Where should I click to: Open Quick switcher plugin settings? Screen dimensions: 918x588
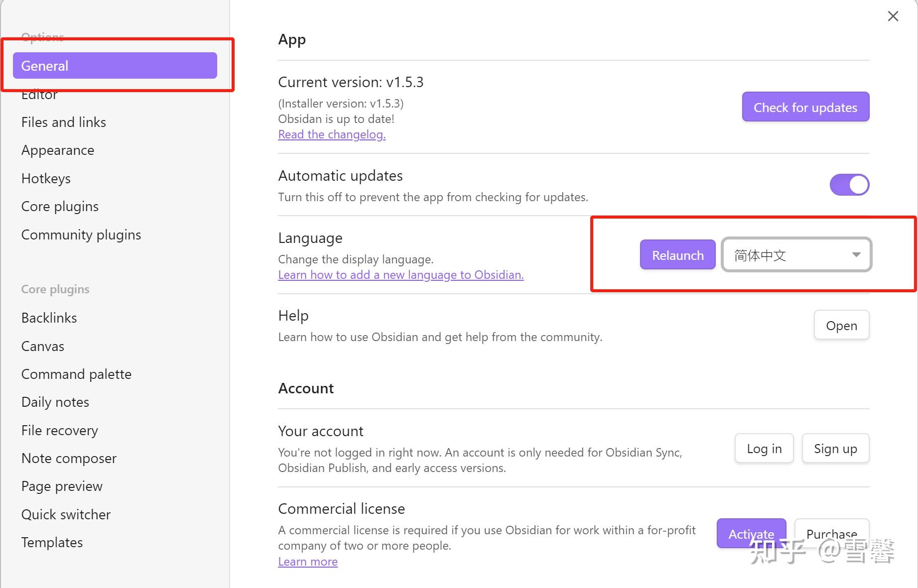(x=66, y=515)
